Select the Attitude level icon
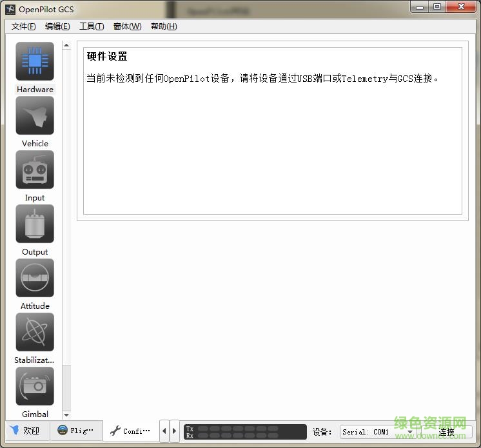 tap(35, 278)
